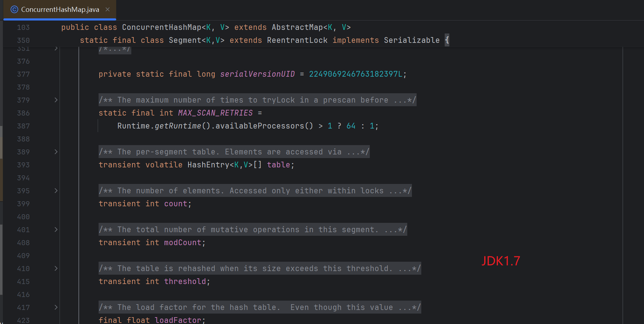The height and width of the screenshot is (324, 644).
Task: Expand folded javadoc at line 389
Action: (x=56, y=152)
